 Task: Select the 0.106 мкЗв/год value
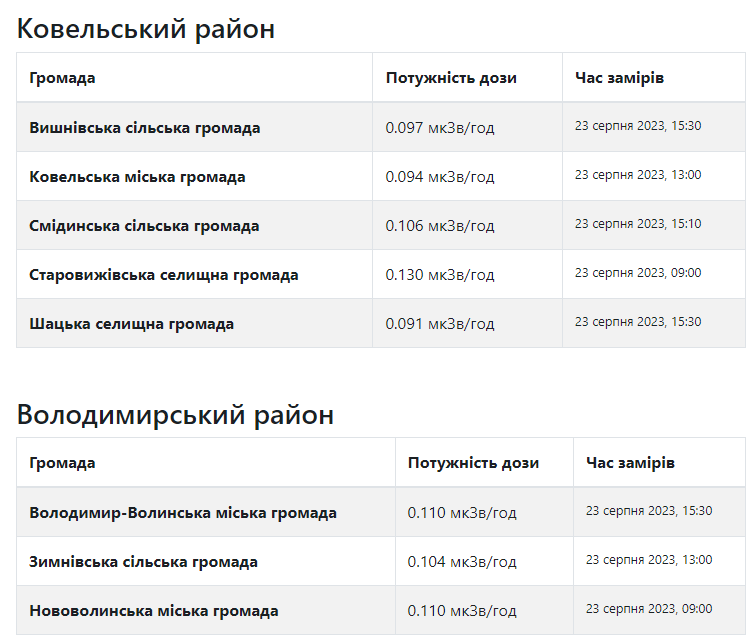click(x=440, y=226)
